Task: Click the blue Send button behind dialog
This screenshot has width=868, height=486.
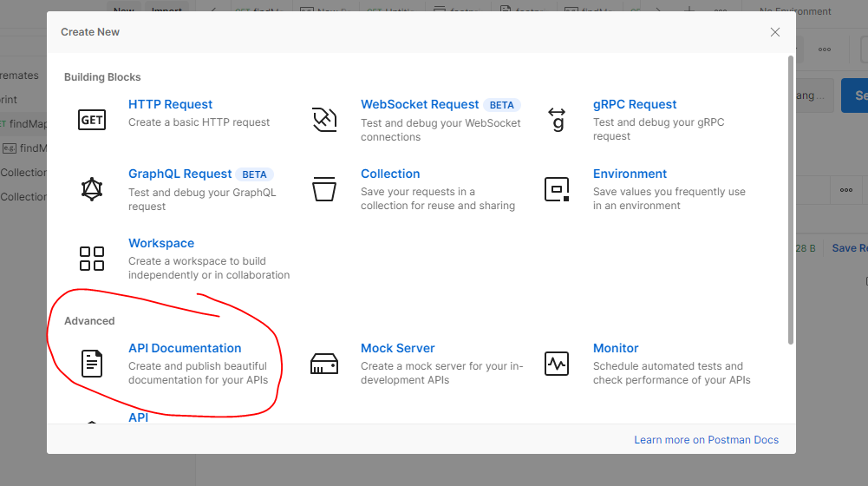Action: pyautogui.click(x=854, y=95)
